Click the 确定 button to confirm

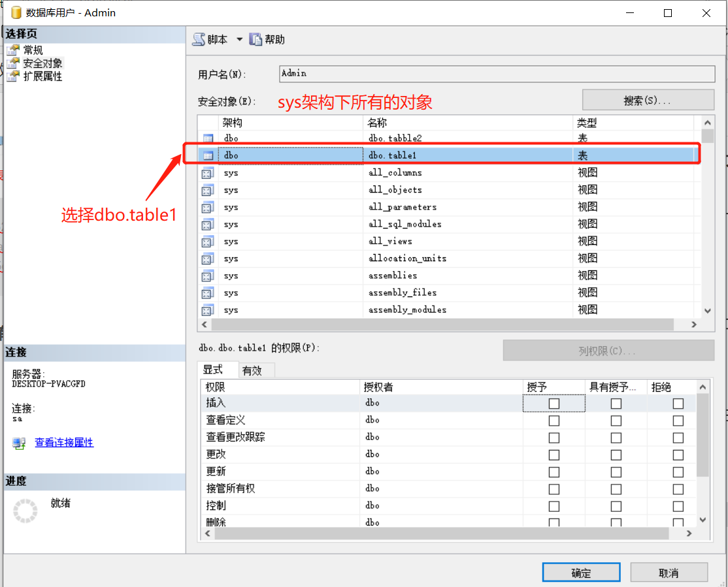[x=580, y=571]
